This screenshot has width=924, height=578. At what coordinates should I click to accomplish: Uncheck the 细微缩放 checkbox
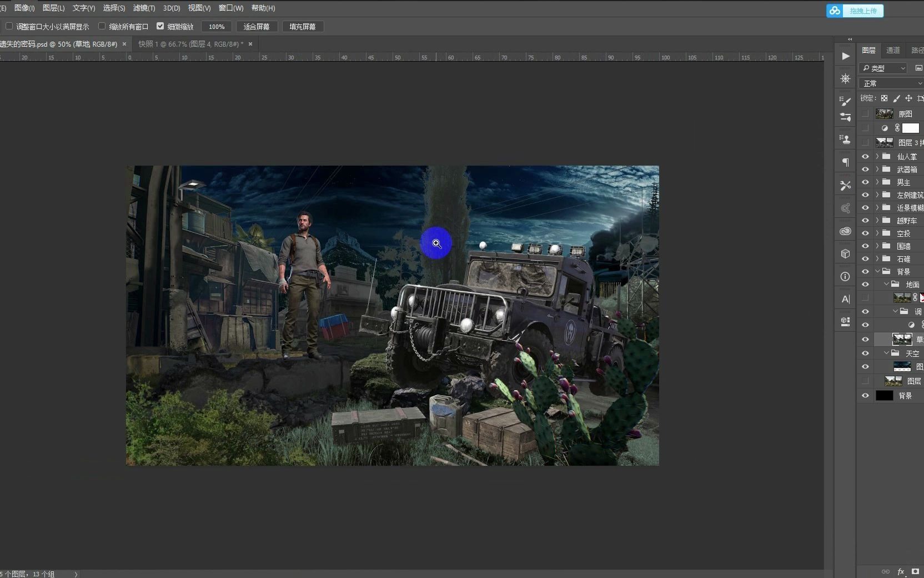click(160, 26)
